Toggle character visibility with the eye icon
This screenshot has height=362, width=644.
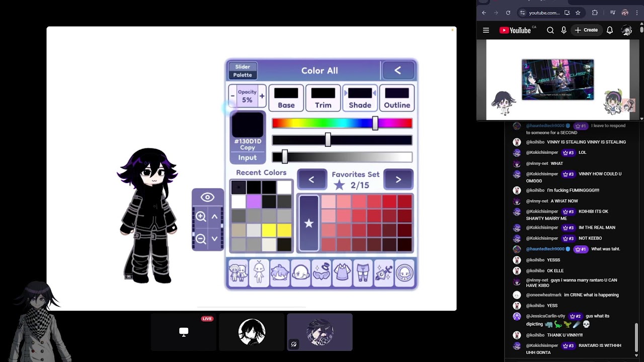click(x=207, y=198)
